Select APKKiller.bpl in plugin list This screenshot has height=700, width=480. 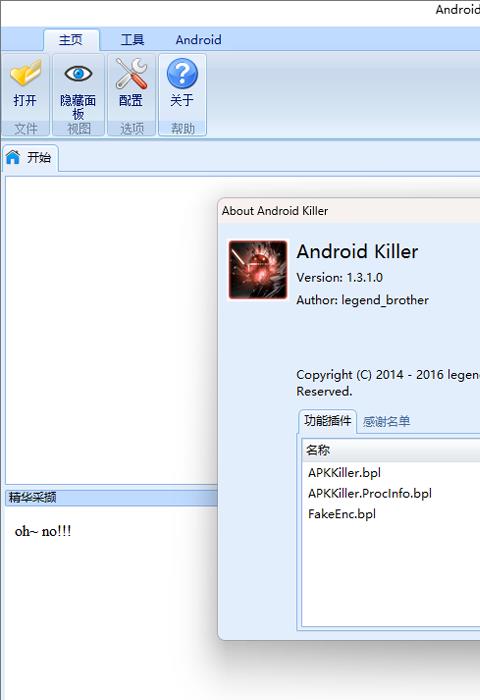point(344,472)
